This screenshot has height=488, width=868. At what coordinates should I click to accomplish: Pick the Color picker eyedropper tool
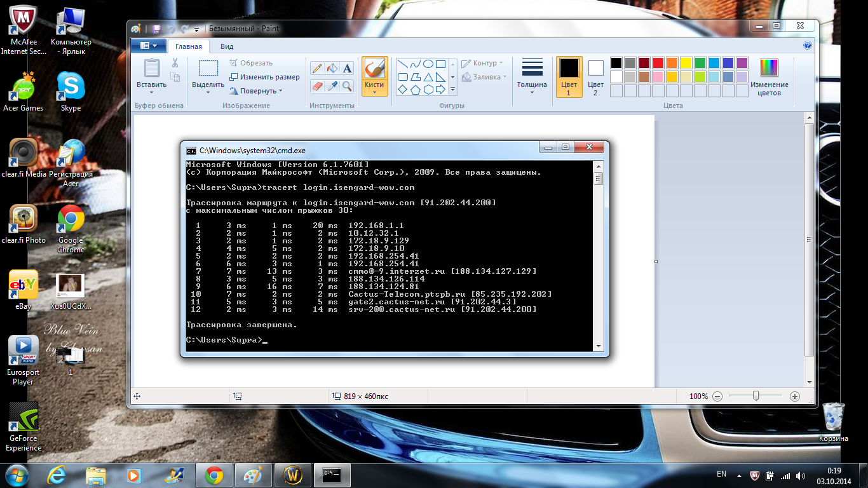(332, 85)
